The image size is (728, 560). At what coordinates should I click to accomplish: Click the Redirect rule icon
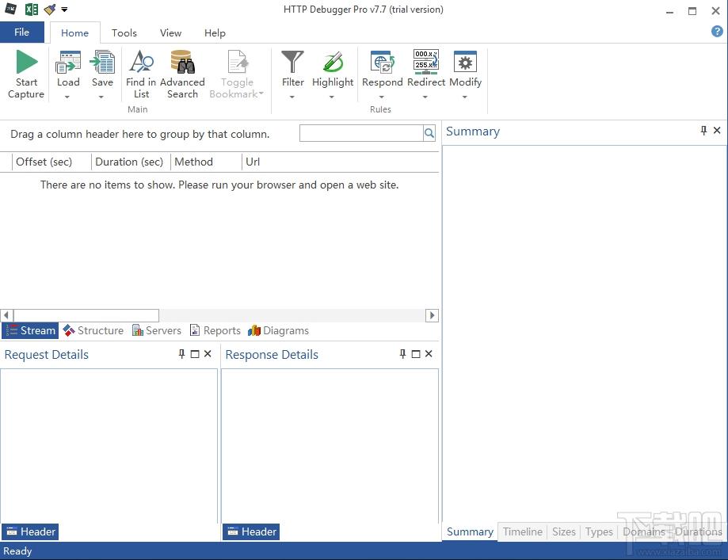pyautogui.click(x=425, y=63)
